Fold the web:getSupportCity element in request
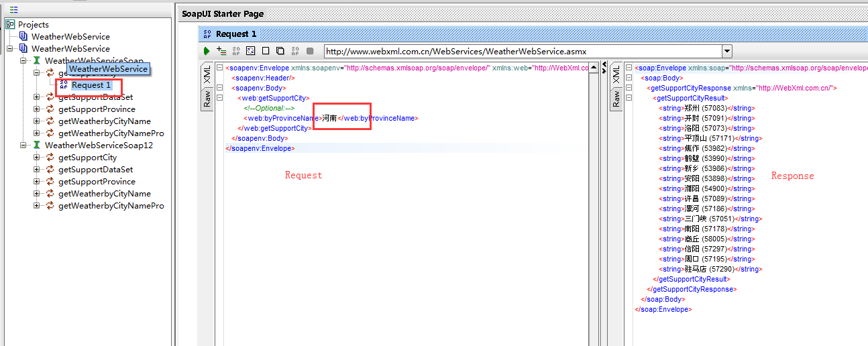 219,98
